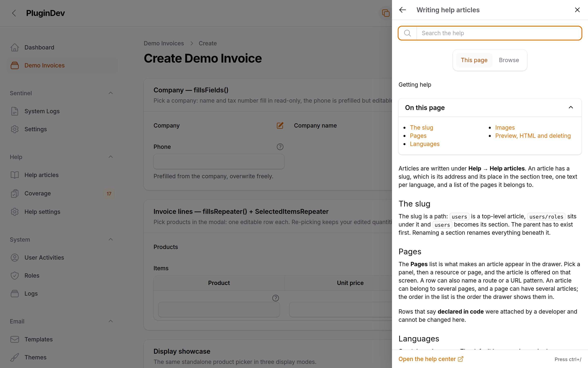
Task: Click the Product column header
Action: (219, 283)
